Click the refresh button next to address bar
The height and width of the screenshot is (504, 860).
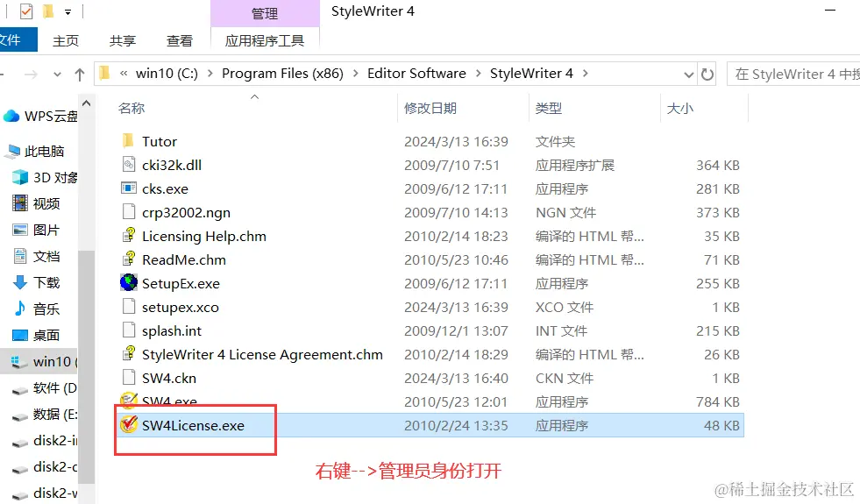tap(707, 74)
